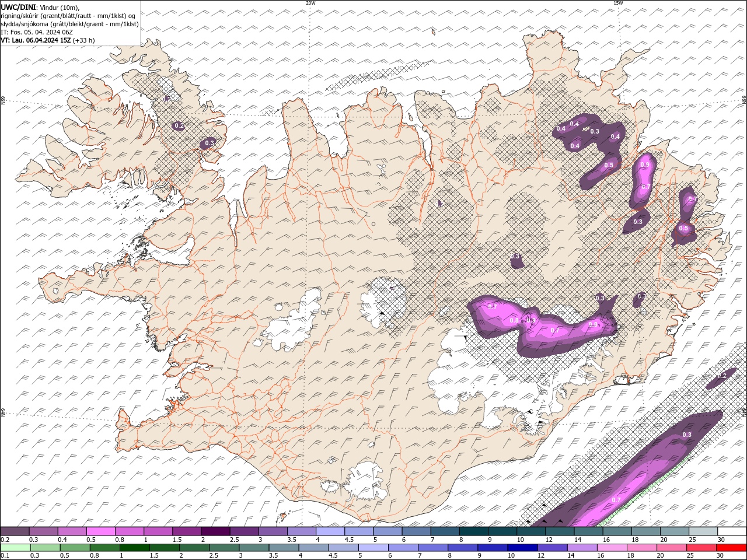Image resolution: width=747 pixels, height=560 pixels.
Task: Click the bright pink snowfall patch north of the glacier
Action: coord(543,327)
